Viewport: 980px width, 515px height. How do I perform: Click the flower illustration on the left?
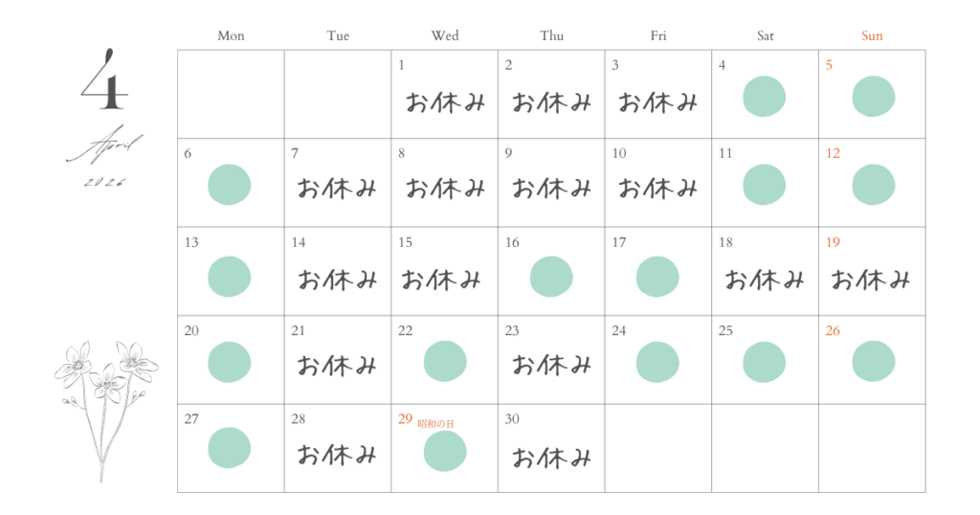(105, 402)
